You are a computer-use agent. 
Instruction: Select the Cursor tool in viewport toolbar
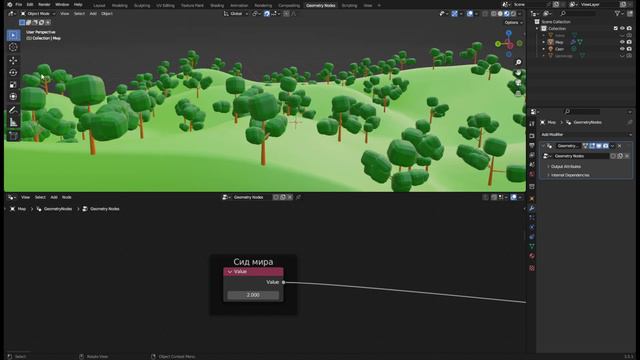[x=13, y=47]
